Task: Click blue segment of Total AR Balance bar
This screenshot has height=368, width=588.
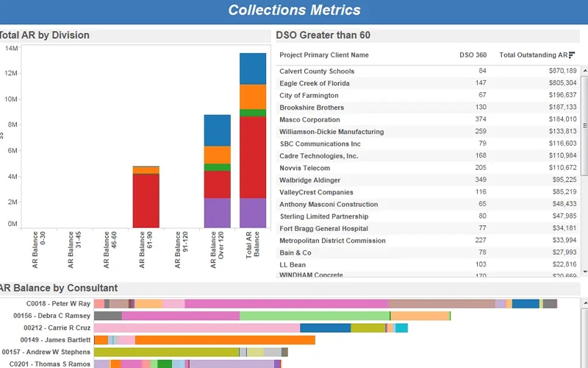Action: [x=253, y=68]
